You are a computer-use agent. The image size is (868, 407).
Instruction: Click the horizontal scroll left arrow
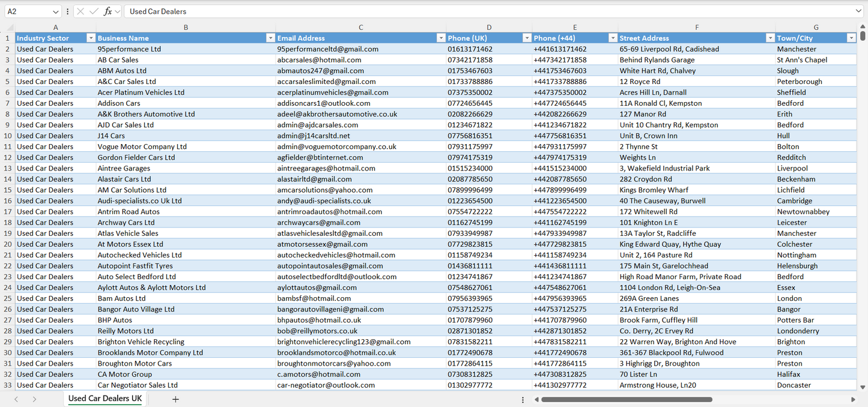click(536, 399)
